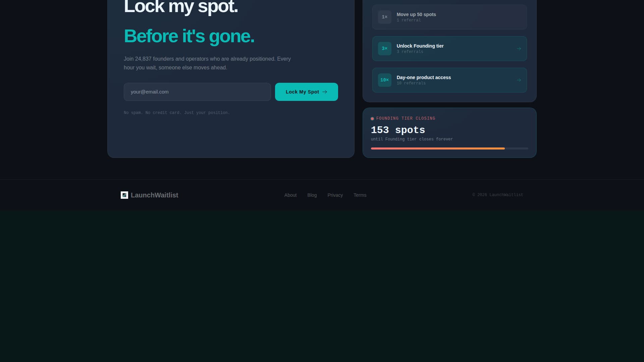
Task: Click the Lock My Spot button
Action: pos(306,92)
